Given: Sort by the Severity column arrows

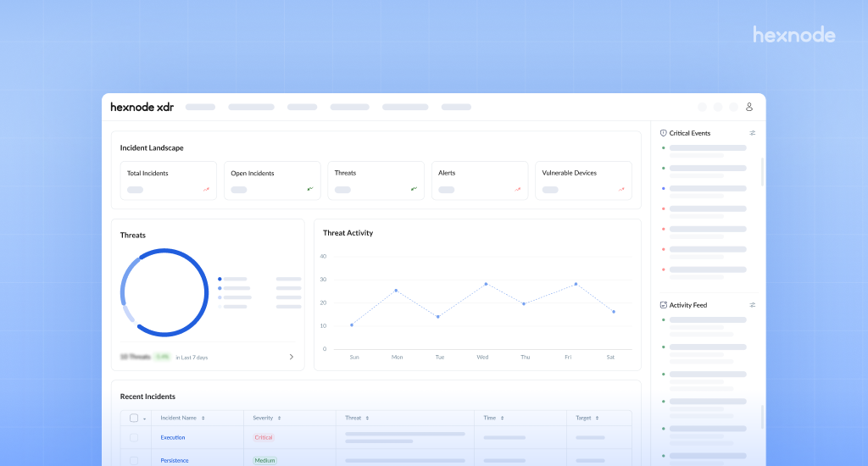Looking at the screenshot, I should pos(279,419).
